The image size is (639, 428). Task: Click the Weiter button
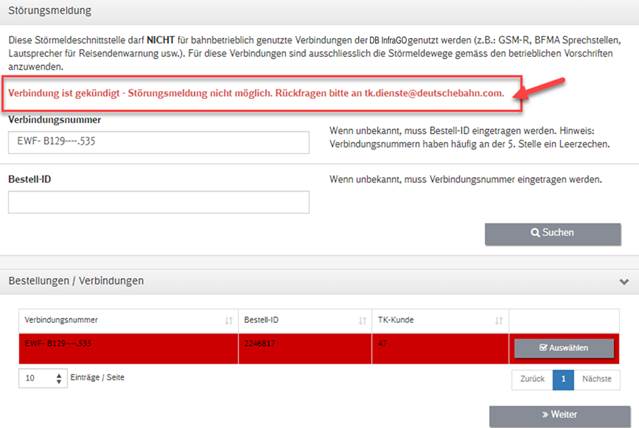pos(545,414)
